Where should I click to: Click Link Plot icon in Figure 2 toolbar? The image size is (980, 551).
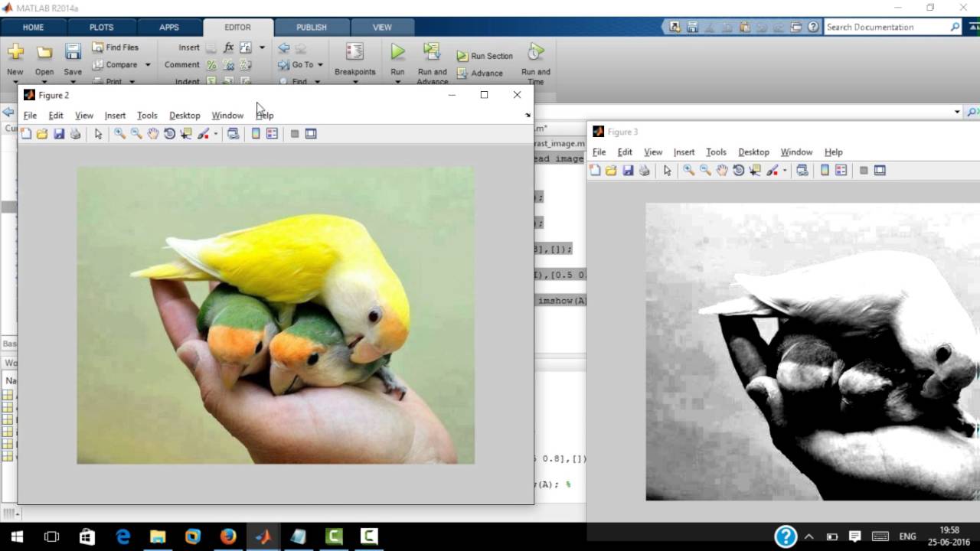coord(234,134)
